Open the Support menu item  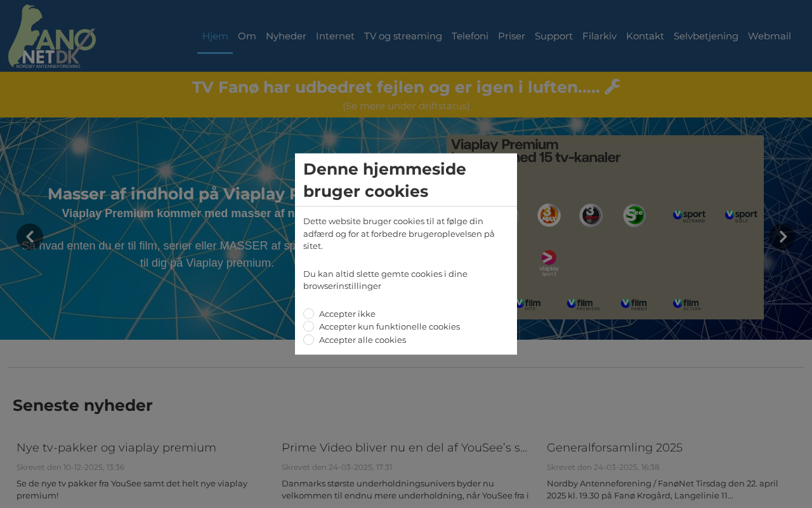tap(554, 36)
